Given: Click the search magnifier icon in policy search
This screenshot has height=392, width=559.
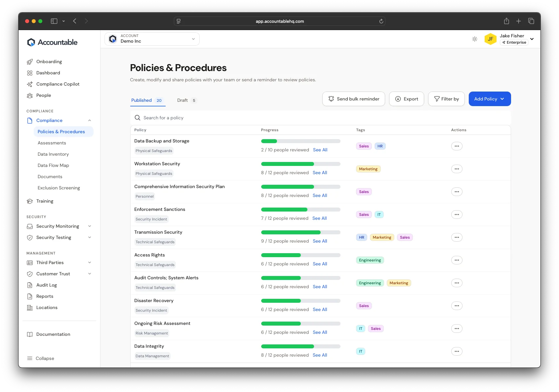Looking at the screenshot, I should click(138, 118).
